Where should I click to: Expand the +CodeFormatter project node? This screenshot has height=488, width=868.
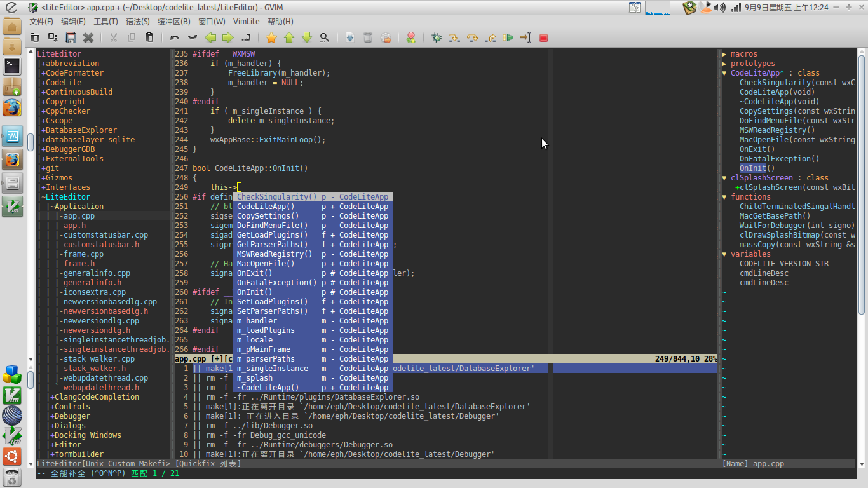tap(72, 73)
